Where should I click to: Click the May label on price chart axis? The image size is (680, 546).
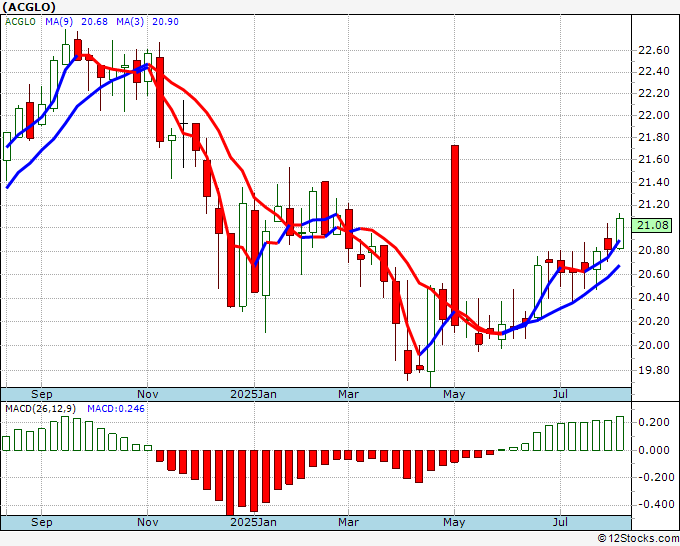click(454, 394)
